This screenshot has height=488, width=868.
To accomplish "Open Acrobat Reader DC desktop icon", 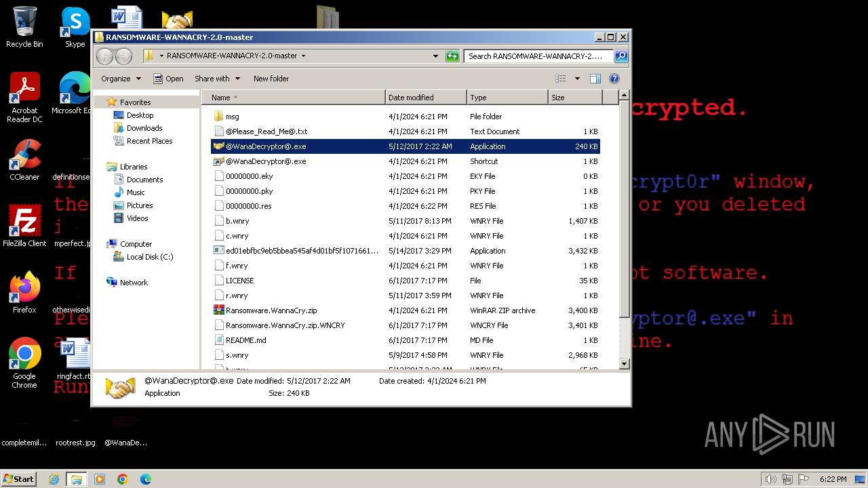I will tap(24, 98).
